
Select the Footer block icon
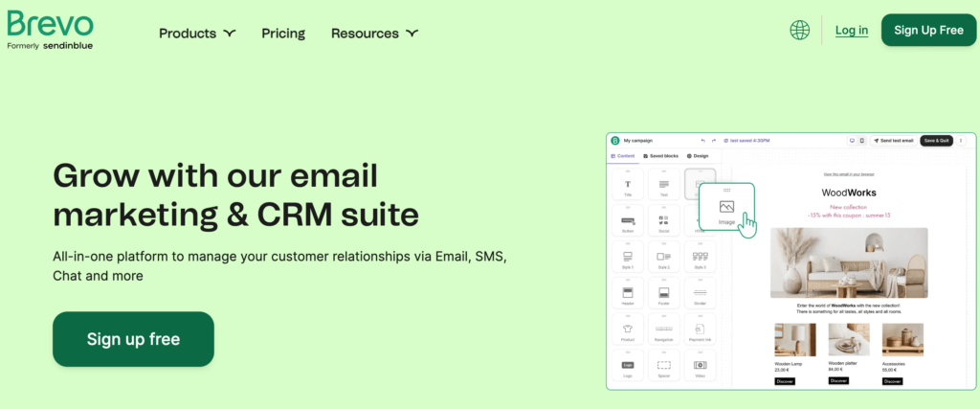point(664,292)
